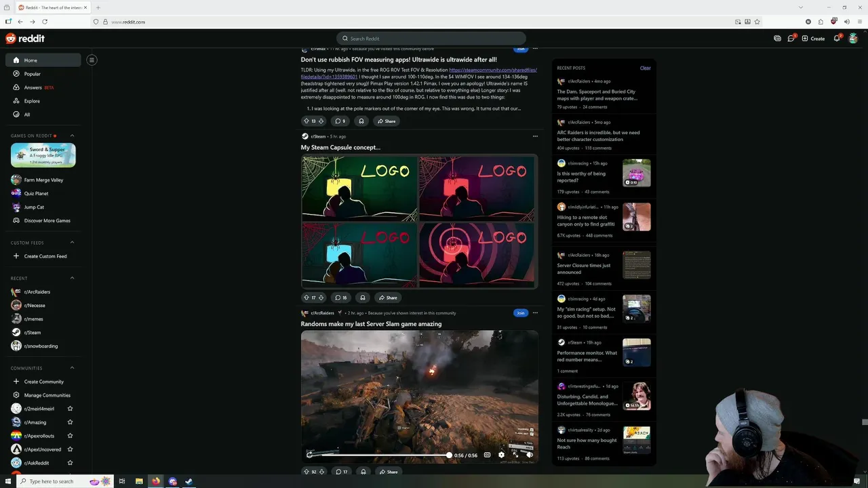Image resolution: width=868 pixels, height=488 pixels.
Task: Favorite r/AskReddit community
Action: tap(70, 463)
